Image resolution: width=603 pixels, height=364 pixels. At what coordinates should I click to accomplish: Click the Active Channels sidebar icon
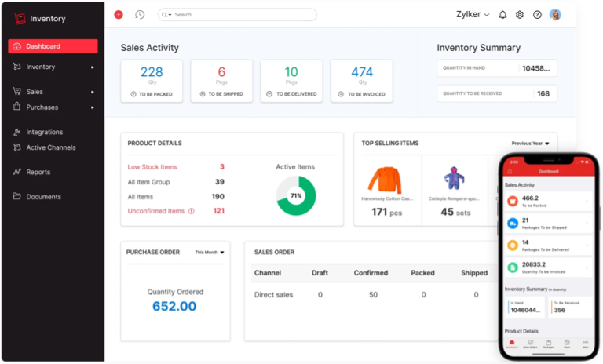(17, 147)
